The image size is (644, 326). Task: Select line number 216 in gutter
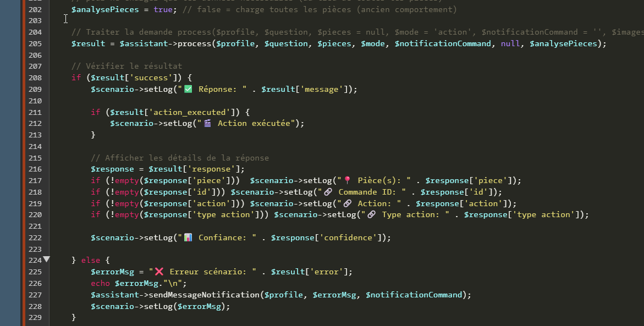pyautogui.click(x=35, y=169)
